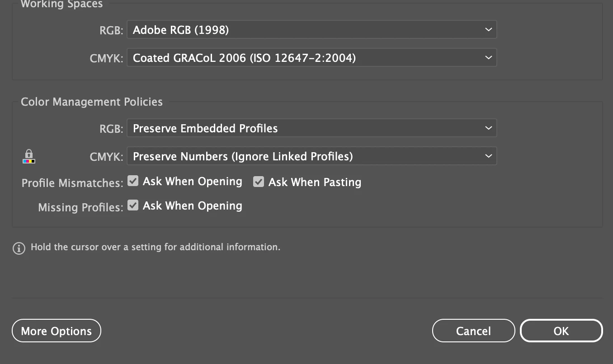This screenshot has width=613, height=364.
Task: Expand the Preserve Embedded Profiles RGB policy dropdown
Action: point(311,128)
